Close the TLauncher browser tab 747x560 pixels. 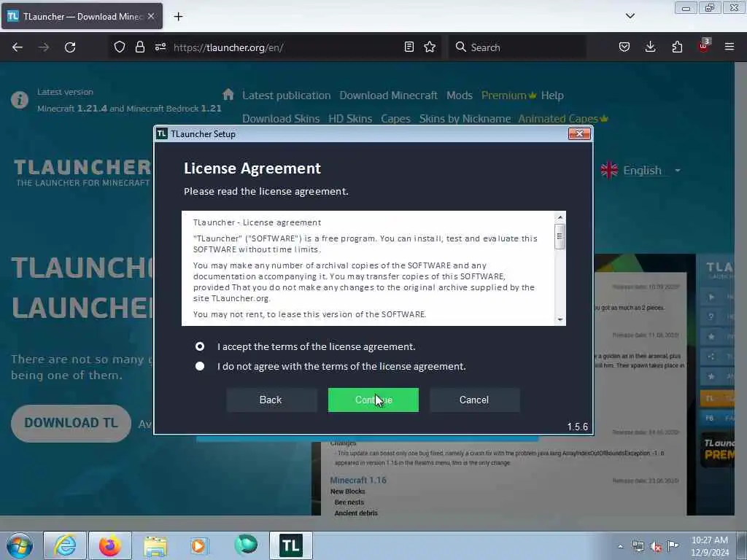[151, 16]
